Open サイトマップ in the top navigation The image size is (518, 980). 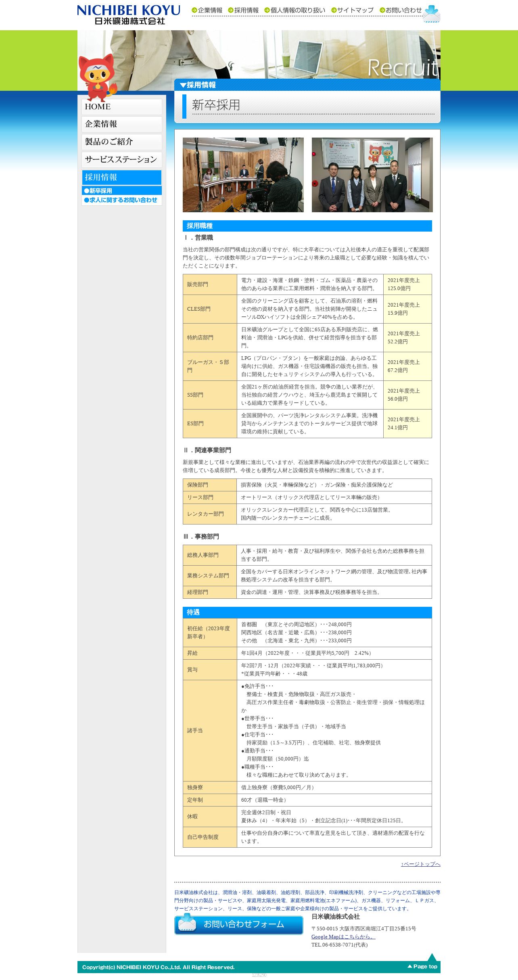click(x=352, y=10)
